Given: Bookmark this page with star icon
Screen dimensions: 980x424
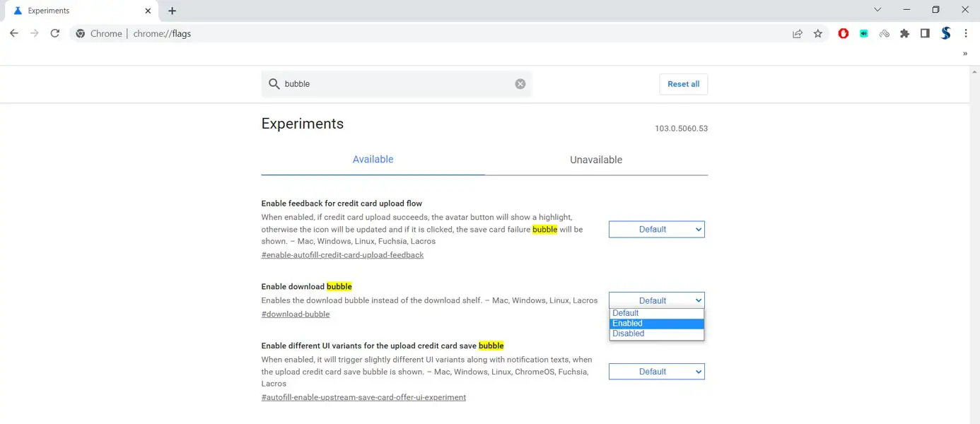Looking at the screenshot, I should click(818, 33).
